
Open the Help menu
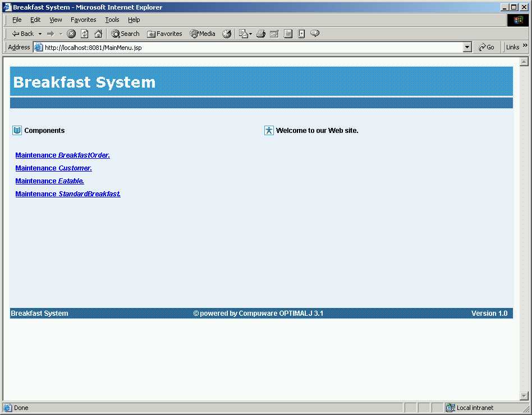coord(134,20)
